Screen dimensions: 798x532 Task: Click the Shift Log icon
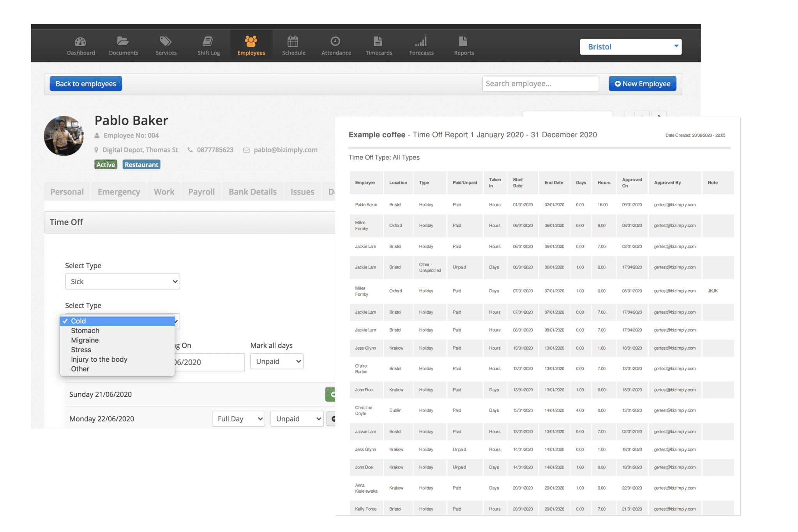(x=208, y=45)
